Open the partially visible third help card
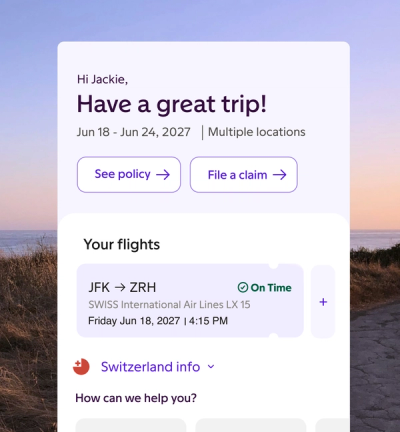 pyautogui.click(x=332, y=425)
